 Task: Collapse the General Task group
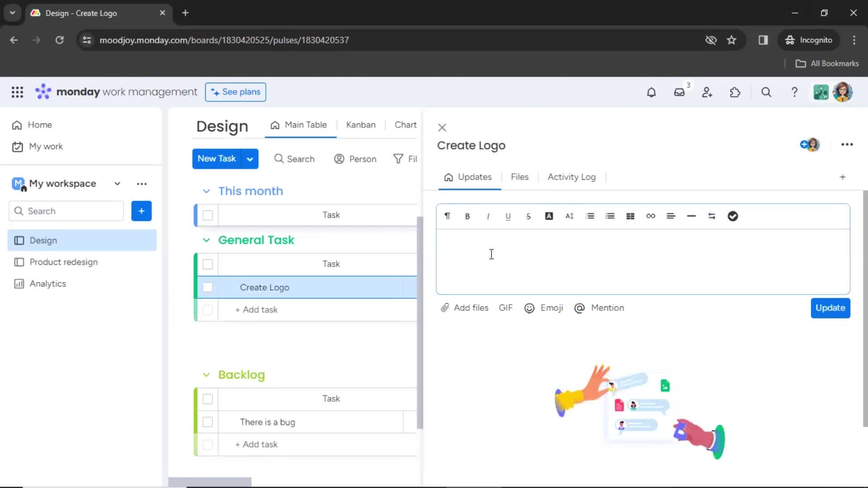(206, 240)
